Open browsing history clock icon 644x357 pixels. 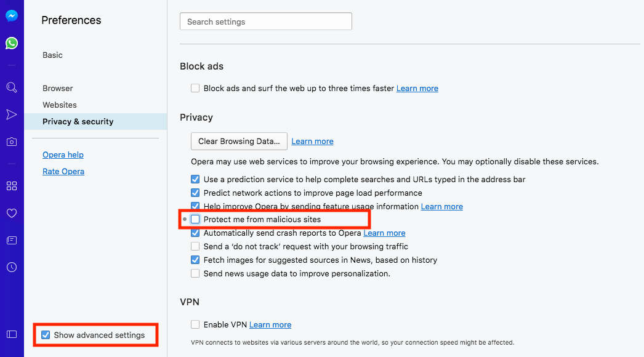[12, 267]
